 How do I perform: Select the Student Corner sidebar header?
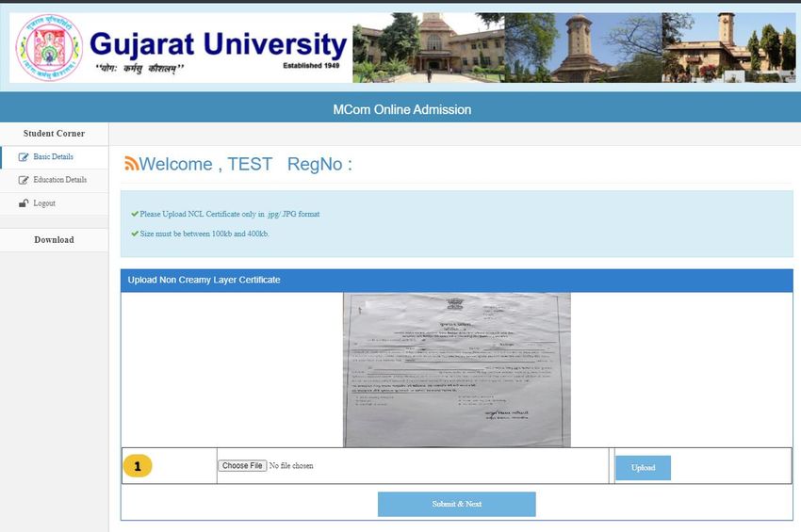coord(54,134)
